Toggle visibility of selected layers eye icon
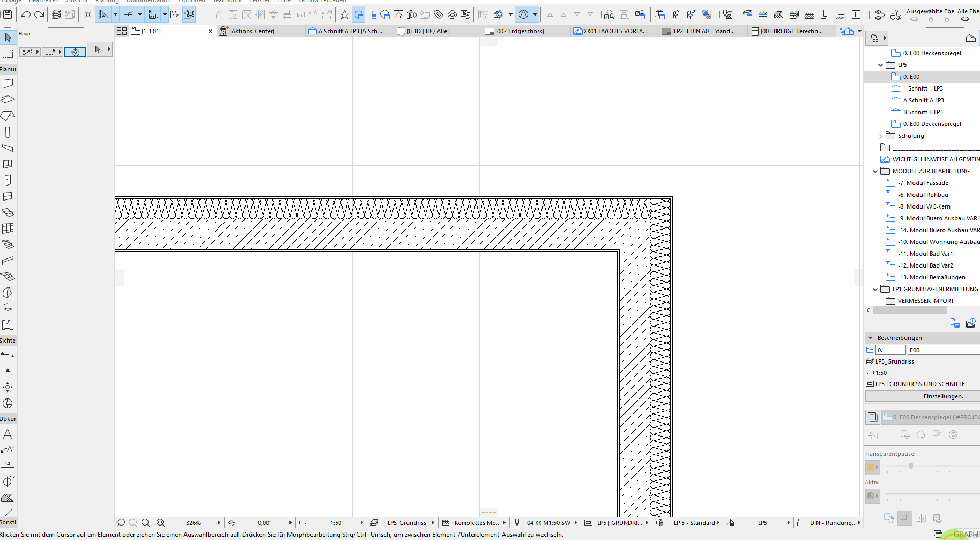The image size is (980, 540). coord(915,19)
